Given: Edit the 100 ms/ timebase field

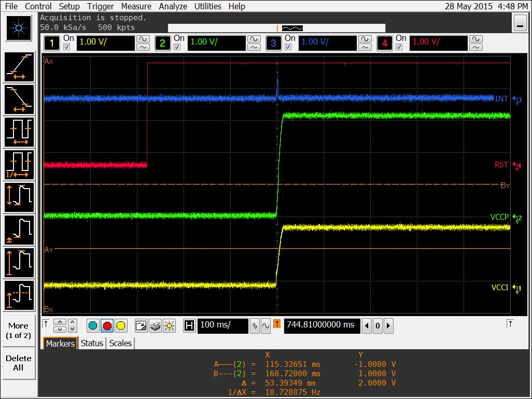Looking at the screenshot, I should tap(222, 326).
